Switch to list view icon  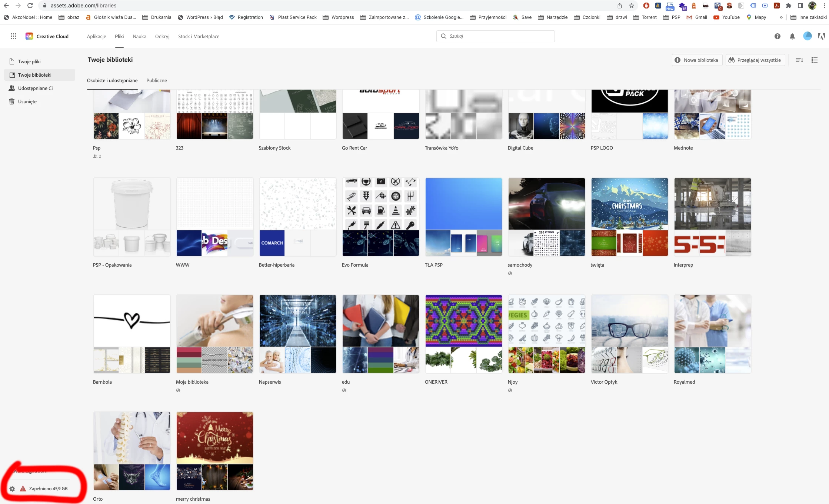815,60
